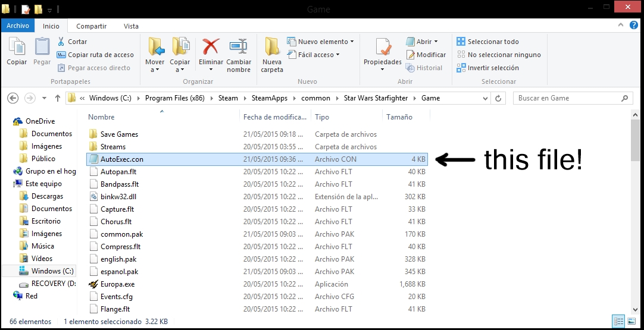Open Propiedades of selected file
Viewport: 644px width, 330px height.
382,55
